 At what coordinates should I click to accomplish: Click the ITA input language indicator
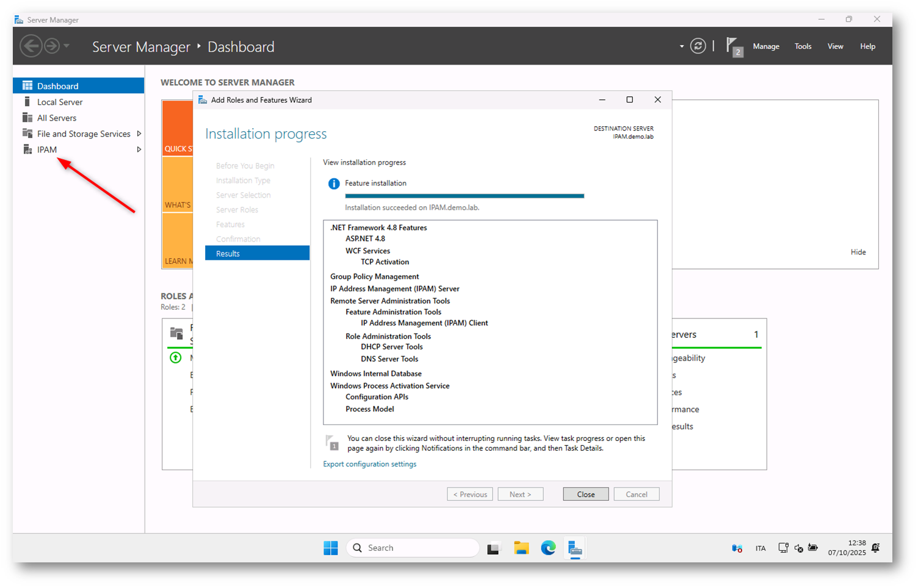[x=761, y=548]
